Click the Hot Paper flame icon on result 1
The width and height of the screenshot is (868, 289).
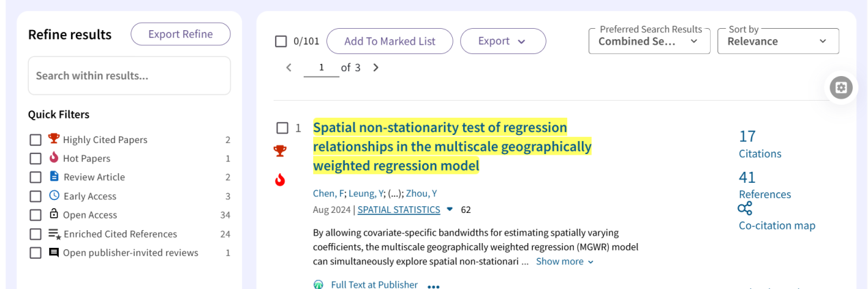pos(280,179)
